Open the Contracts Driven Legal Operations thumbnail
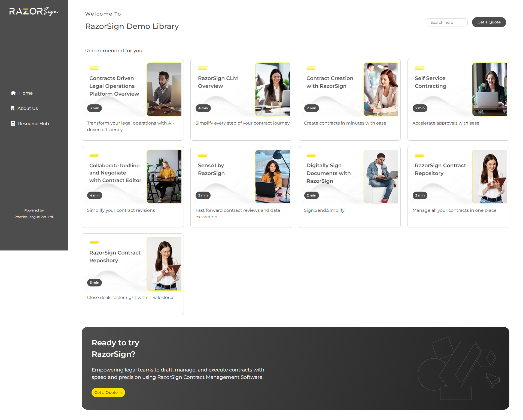This screenshot has height=420, width=523. click(x=164, y=89)
